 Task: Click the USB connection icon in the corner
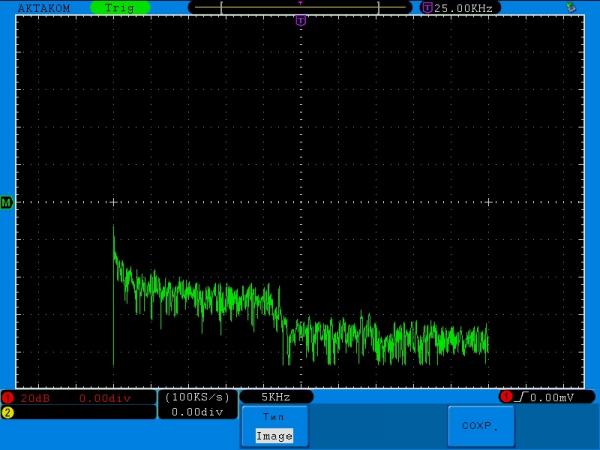[571, 7]
